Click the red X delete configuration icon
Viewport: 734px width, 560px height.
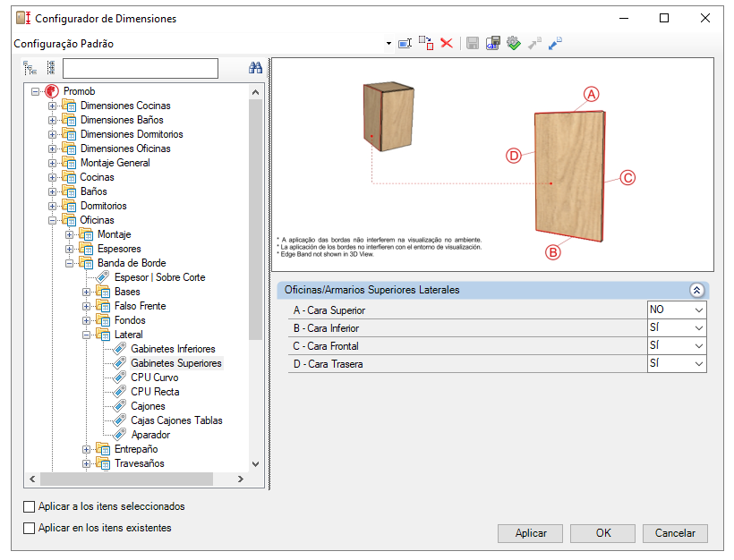coord(447,44)
